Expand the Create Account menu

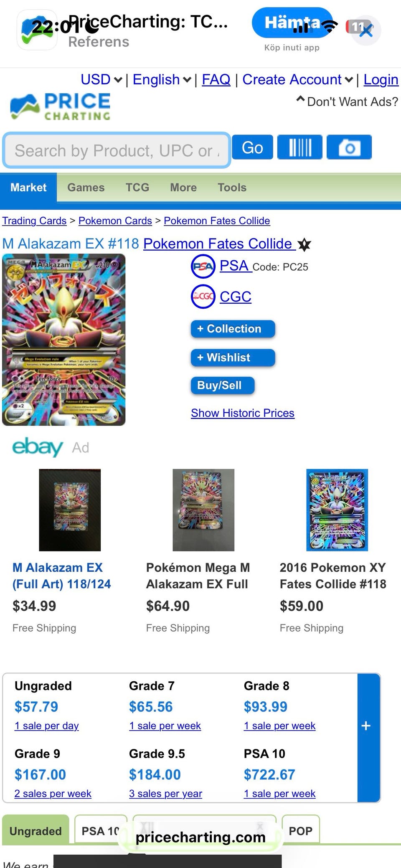[297, 79]
